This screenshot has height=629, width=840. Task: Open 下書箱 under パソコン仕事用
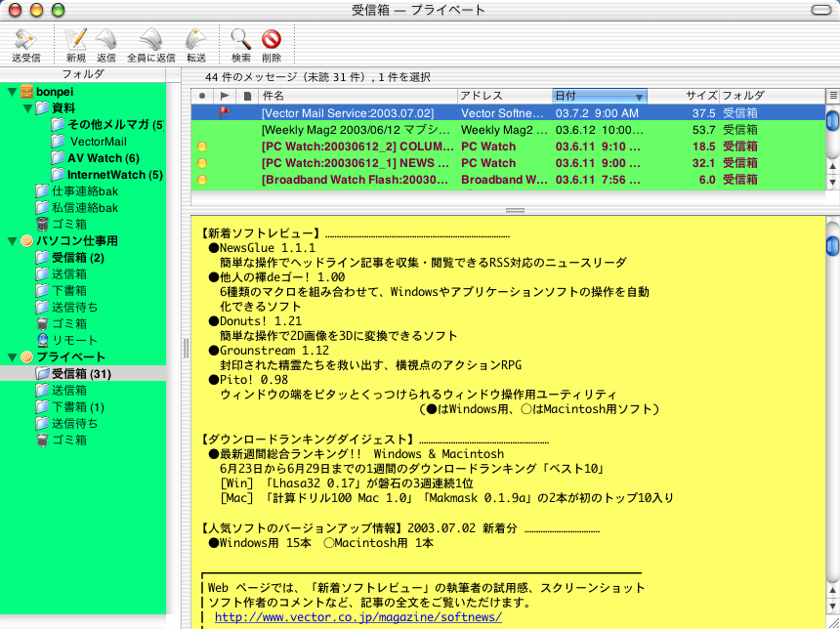[x=62, y=291]
